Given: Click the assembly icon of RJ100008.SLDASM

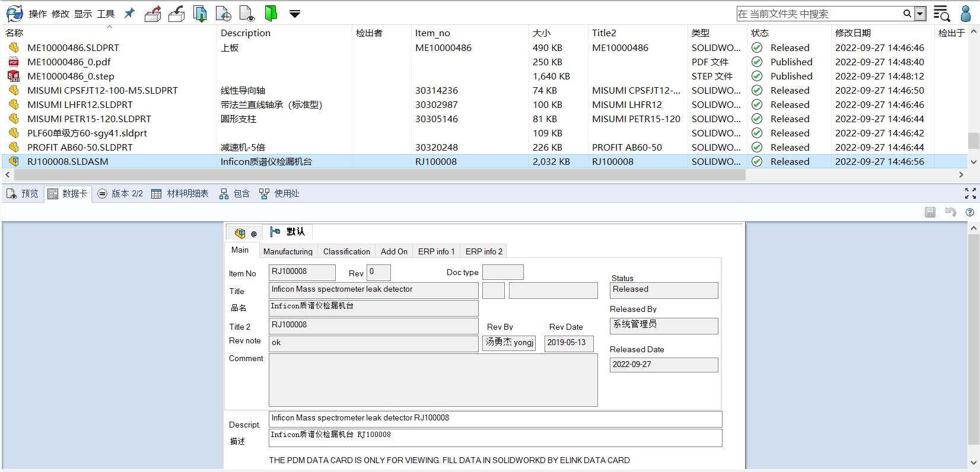Looking at the screenshot, I should pyautogui.click(x=14, y=162).
